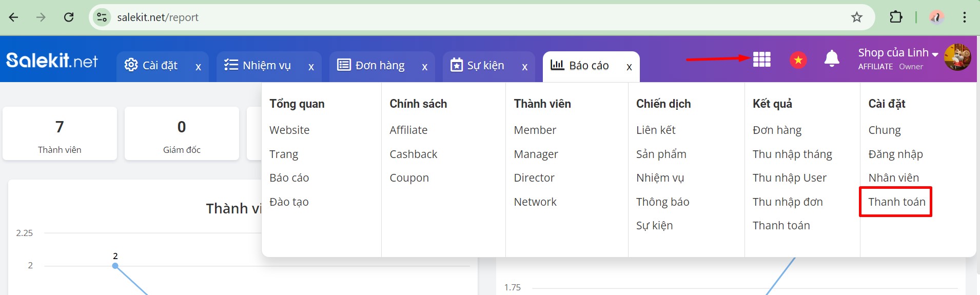Click the Salekit.net logo
980x295 pixels.
(x=52, y=61)
